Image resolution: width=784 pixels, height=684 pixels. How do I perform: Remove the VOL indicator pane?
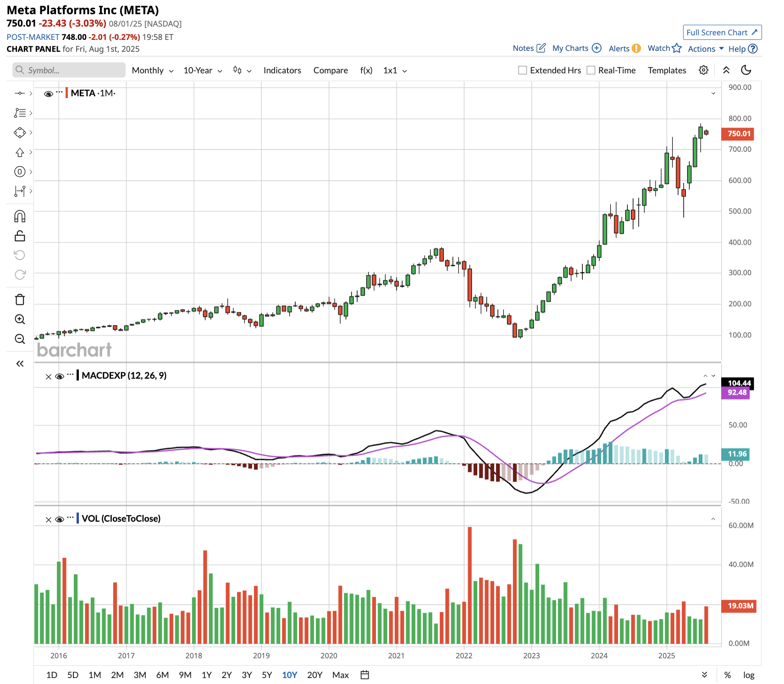[x=48, y=520]
